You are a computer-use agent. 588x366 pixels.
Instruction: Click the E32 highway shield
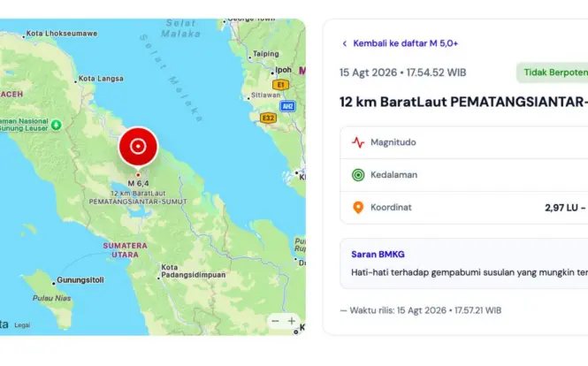tap(268, 118)
